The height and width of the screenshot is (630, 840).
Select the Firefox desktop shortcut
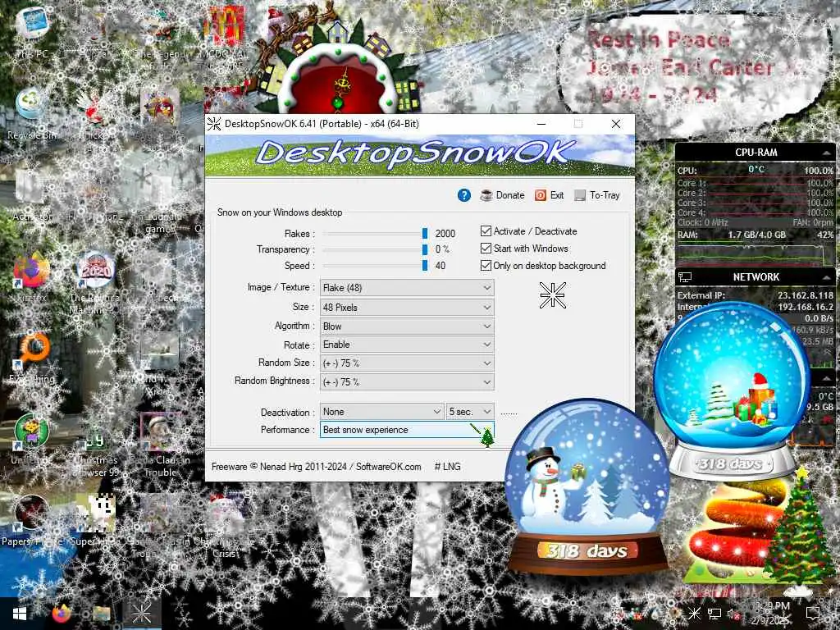point(32,276)
